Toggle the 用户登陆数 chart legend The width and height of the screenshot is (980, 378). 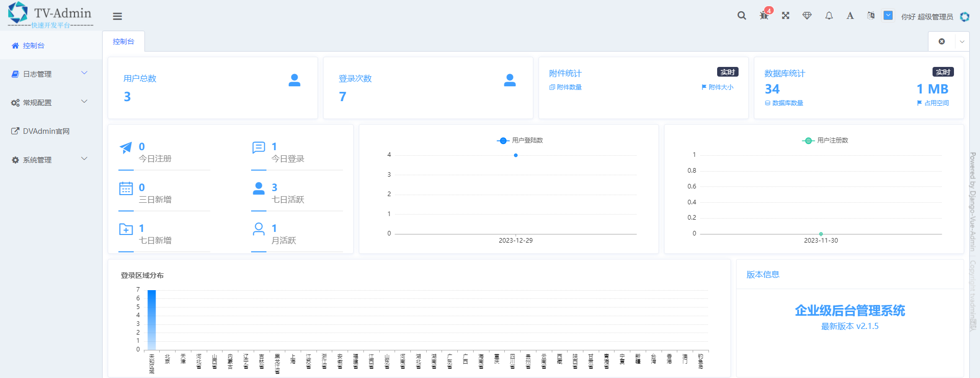(520, 140)
